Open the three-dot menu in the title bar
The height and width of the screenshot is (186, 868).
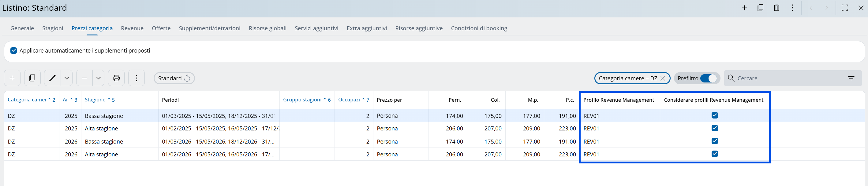click(x=792, y=8)
